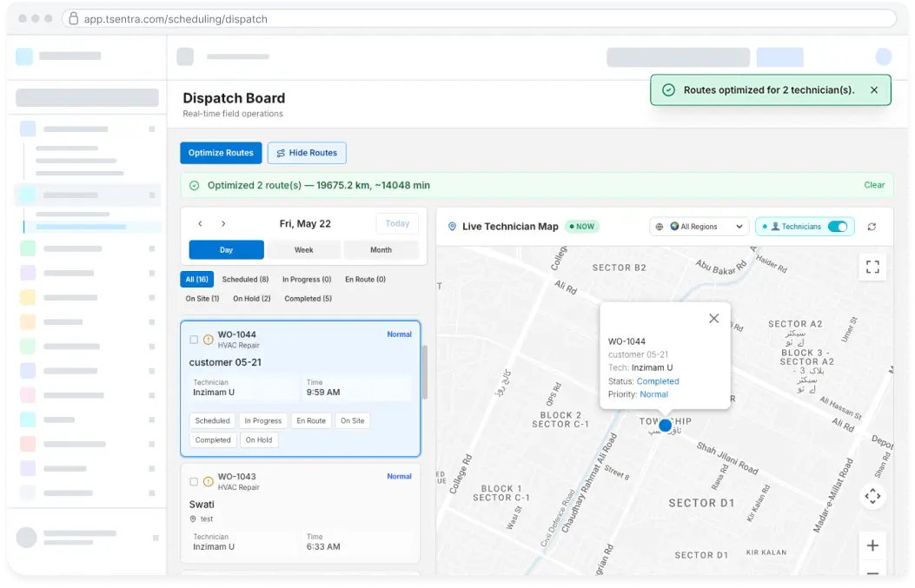
Task: Check the WO-1043 checkbox
Action: click(194, 482)
